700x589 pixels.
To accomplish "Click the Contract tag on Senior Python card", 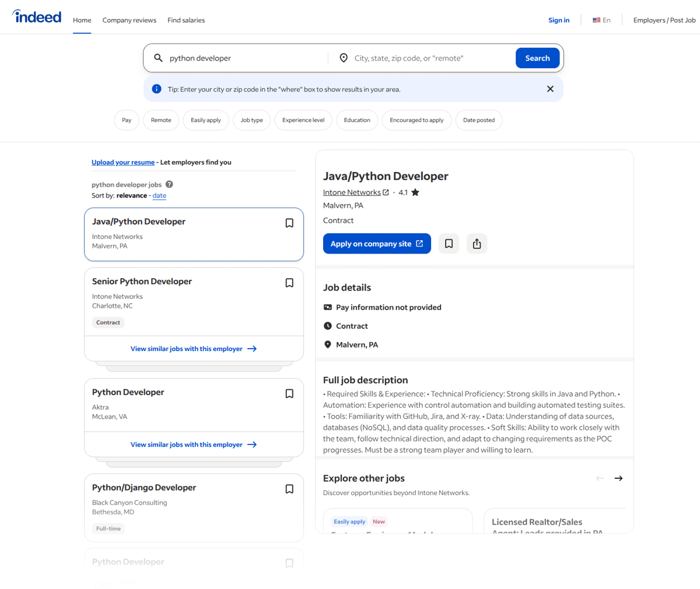I will (108, 322).
